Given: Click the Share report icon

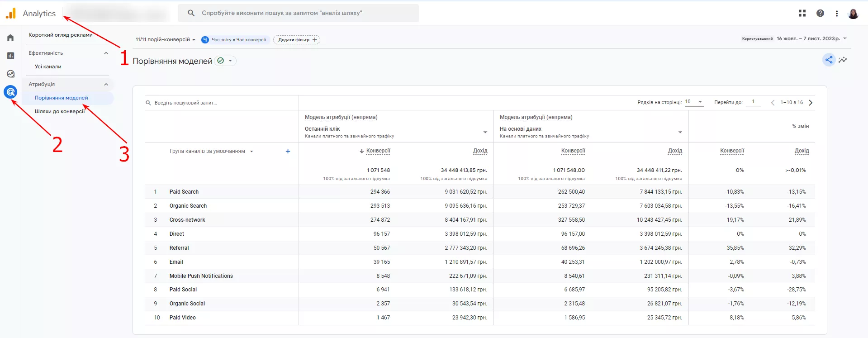Looking at the screenshot, I should [829, 60].
